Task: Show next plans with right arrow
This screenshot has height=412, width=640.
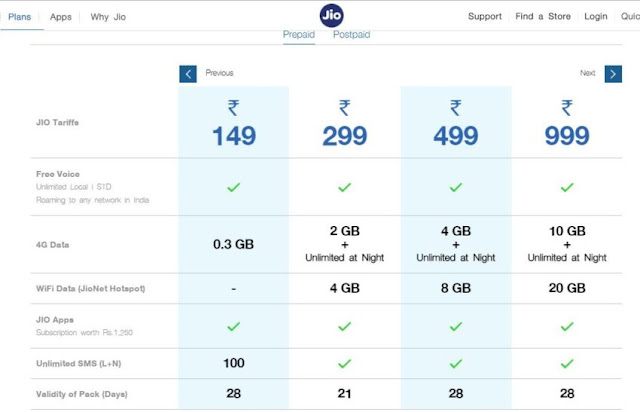Action: click(613, 74)
